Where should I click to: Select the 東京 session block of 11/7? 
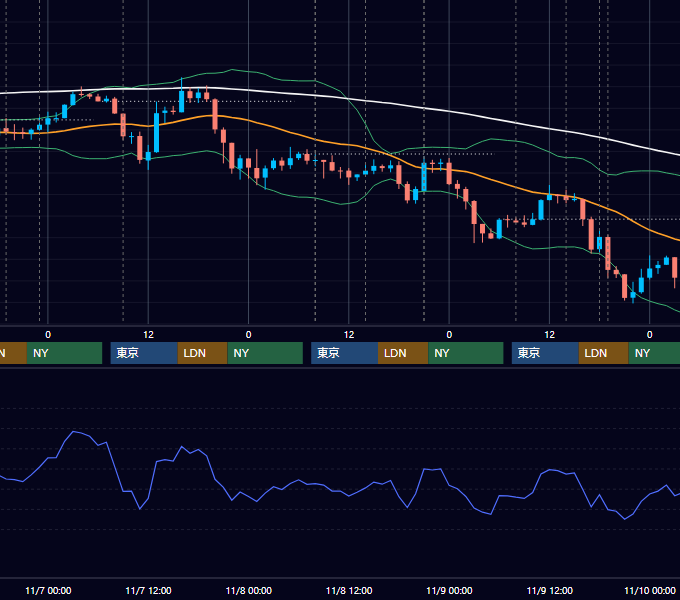144,353
